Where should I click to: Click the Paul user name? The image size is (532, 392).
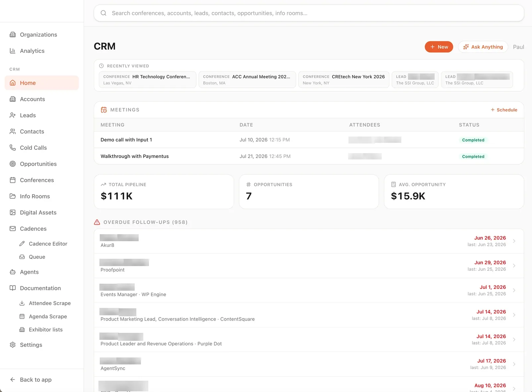pyautogui.click(x=518, y=47)
